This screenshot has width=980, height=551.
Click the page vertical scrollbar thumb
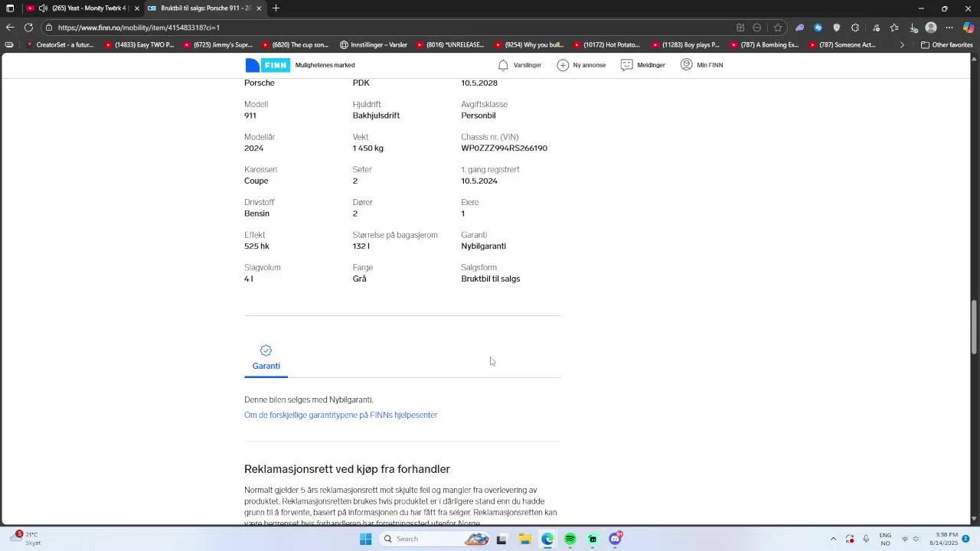pos(975,327)
